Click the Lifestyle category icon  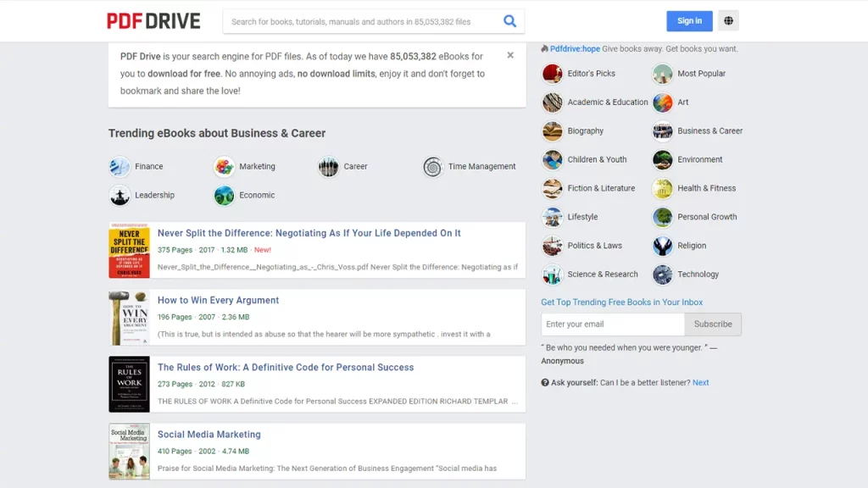click(x=553, y=218)
